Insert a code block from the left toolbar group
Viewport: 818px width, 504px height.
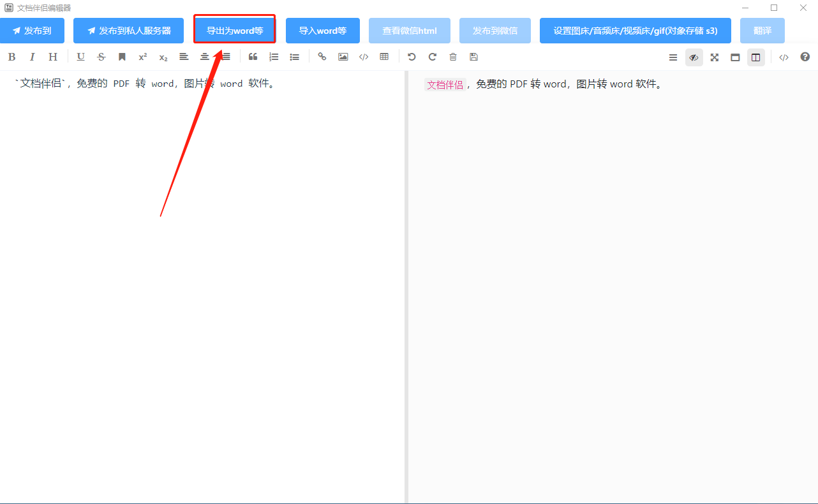(x=364, y=57)
